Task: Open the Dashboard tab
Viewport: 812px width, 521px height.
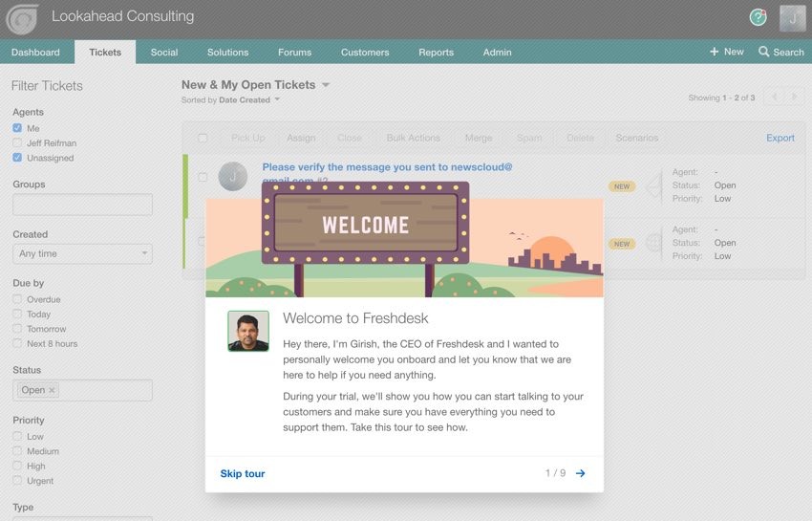Action: pyautogui.click(x=35, y=52)
